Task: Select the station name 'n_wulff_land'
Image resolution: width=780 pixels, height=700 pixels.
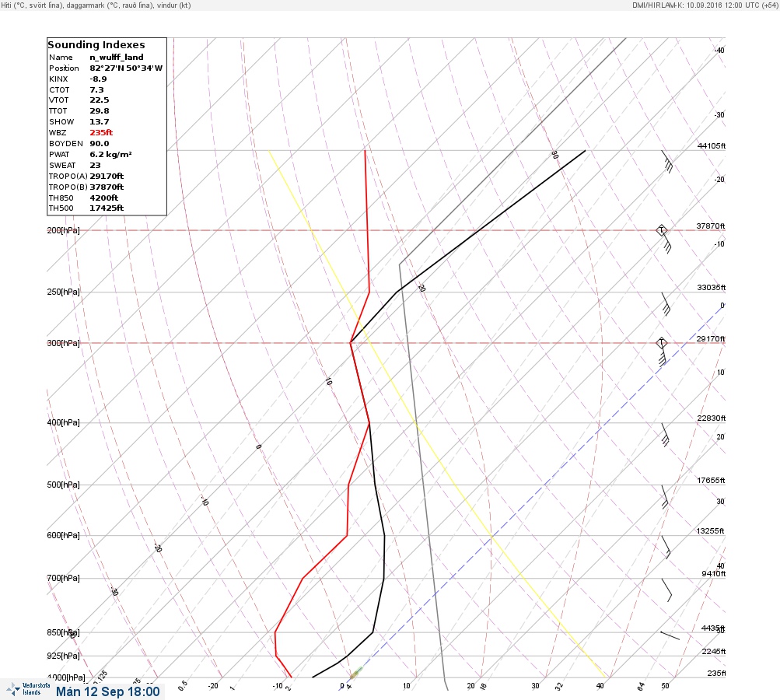Action: point(117,58)
